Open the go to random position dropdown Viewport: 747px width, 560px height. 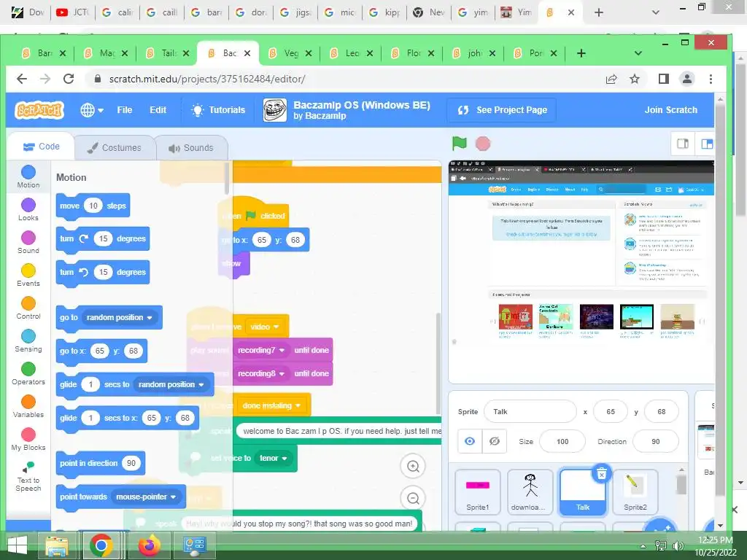[119, 318]
